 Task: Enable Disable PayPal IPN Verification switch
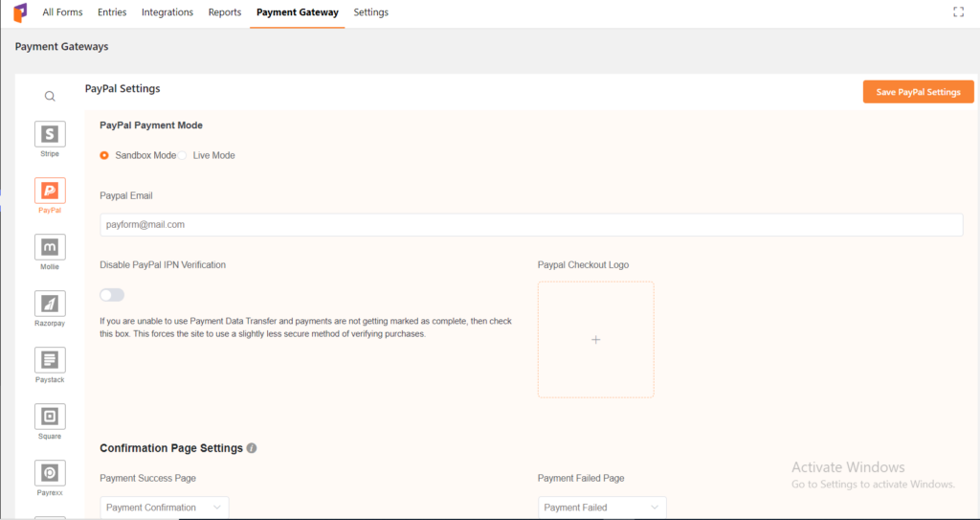[x=113, y=295]
